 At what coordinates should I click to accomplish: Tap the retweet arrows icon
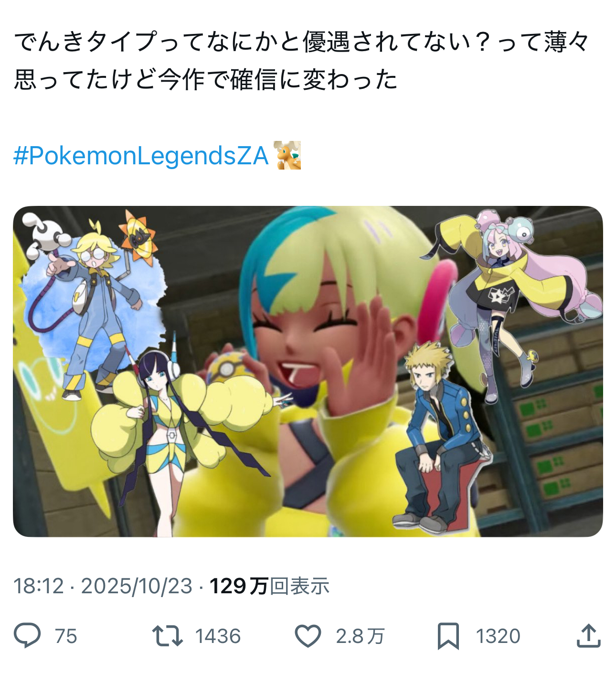click(x=167, y=636)
